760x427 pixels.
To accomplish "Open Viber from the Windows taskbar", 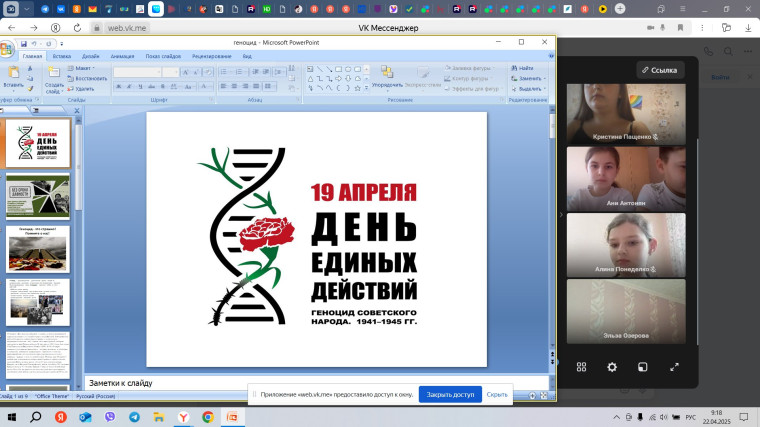I will 110,417.
